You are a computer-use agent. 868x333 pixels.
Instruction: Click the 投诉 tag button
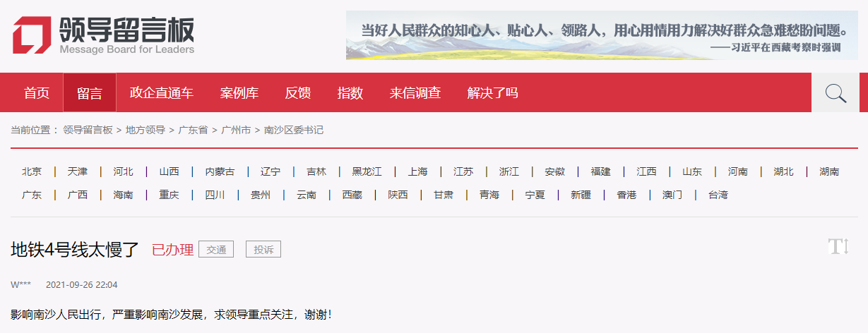point(263,249)
